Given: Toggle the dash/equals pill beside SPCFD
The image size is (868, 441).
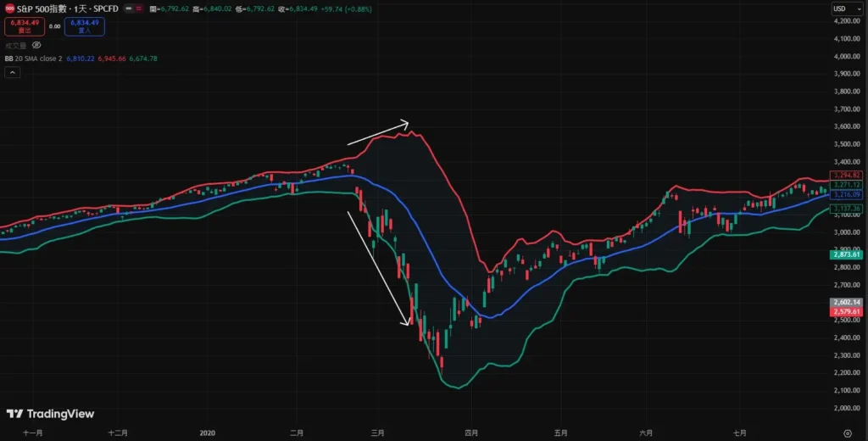Looking at the screenshot, I should pyautogui.click(x=132, y=8).
